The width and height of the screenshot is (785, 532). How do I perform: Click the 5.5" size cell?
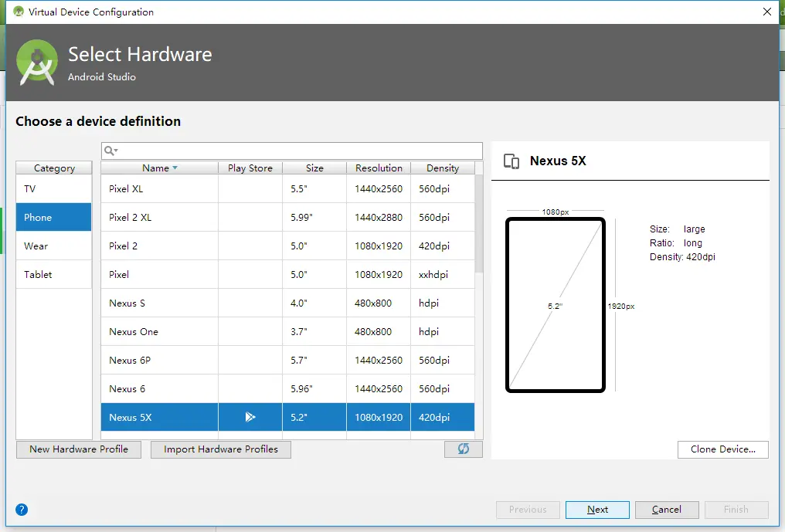tap(314, 188)
